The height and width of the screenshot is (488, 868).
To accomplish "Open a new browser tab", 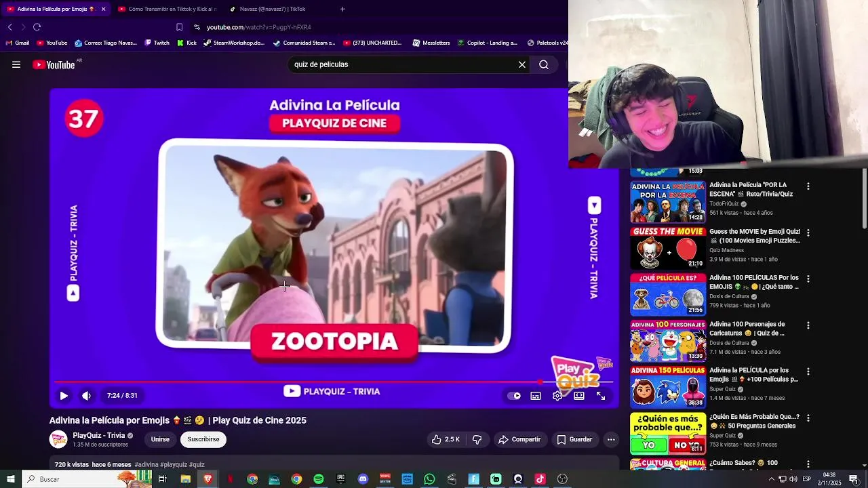I will [342, 9].
